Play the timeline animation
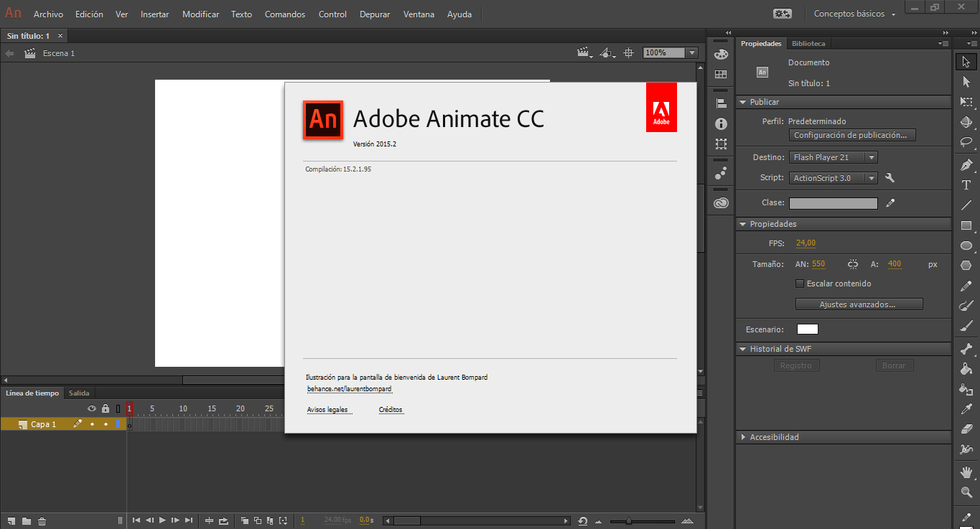 163,520
